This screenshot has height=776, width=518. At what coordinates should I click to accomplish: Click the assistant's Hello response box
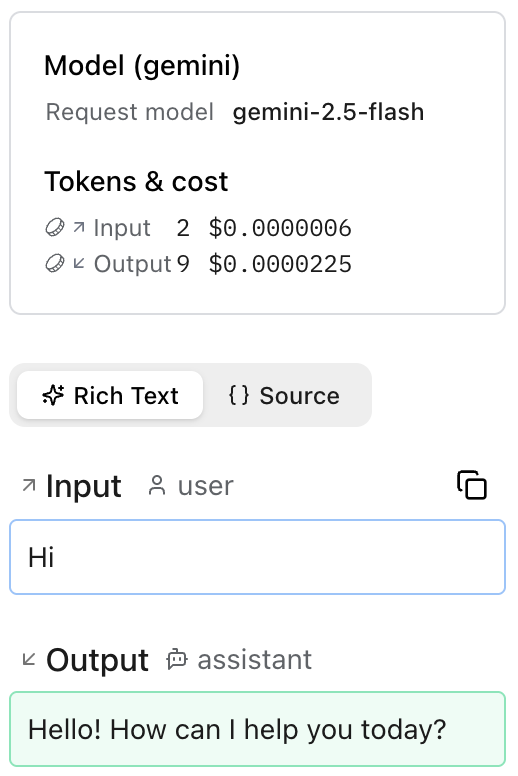257,729
